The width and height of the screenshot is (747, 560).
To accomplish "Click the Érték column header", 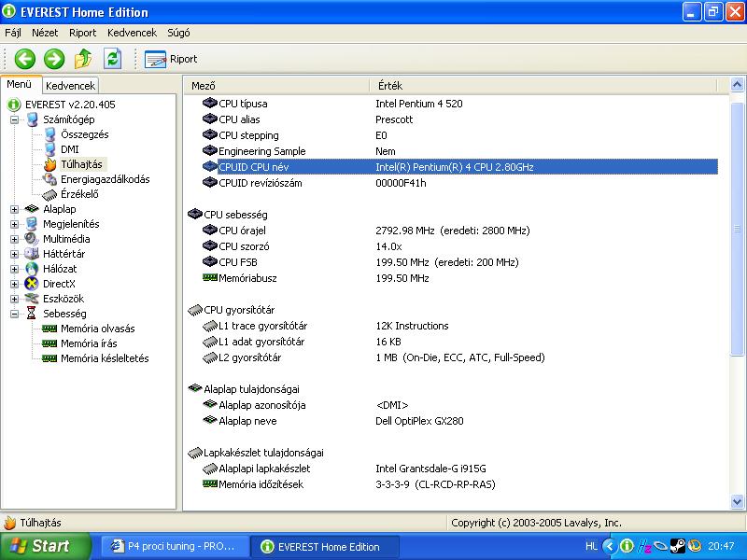I will pos(543,86).
